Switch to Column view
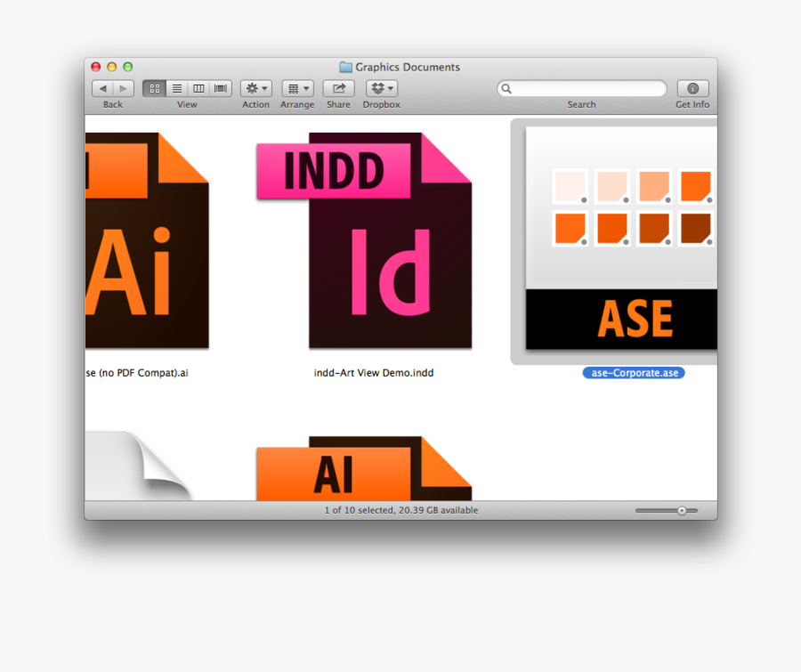Viewport: 801px width, 672px height. click(x=198, y=87)
